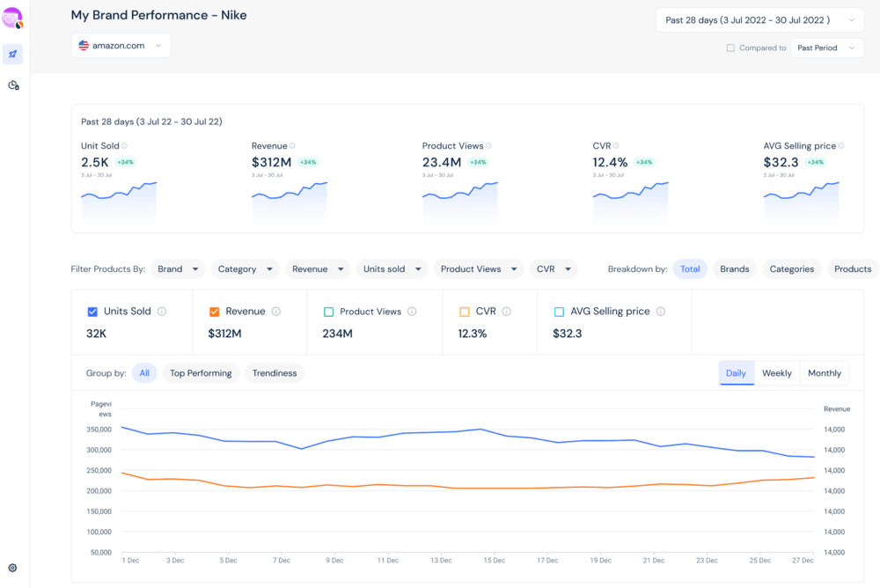Click the +34% badge next to Unit Sold
Screen dimensions: 880x588
[x=126, y=162]
